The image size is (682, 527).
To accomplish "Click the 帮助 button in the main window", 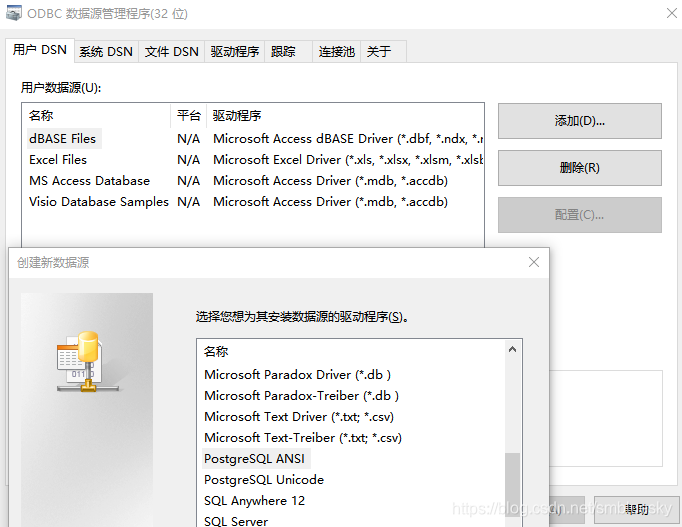I will (x=636, y=509).
